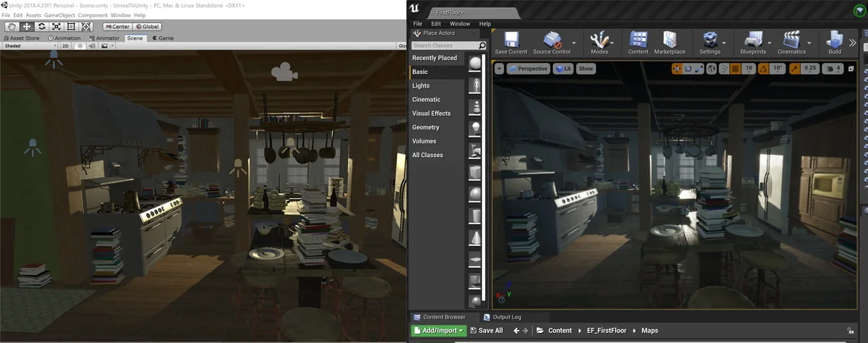Open Content from the Unreal toolbar

click(638, 42)
